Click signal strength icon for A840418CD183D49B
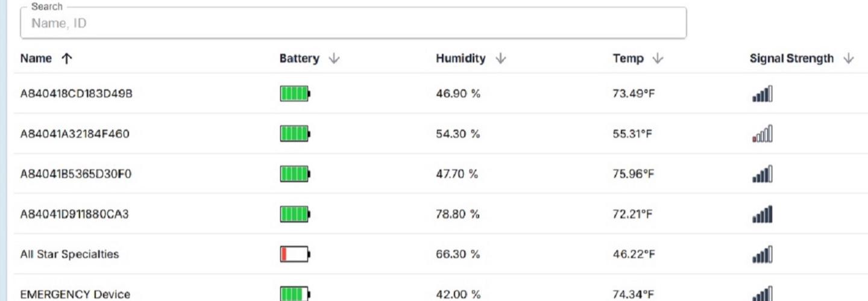 click(x=763, y=94)
